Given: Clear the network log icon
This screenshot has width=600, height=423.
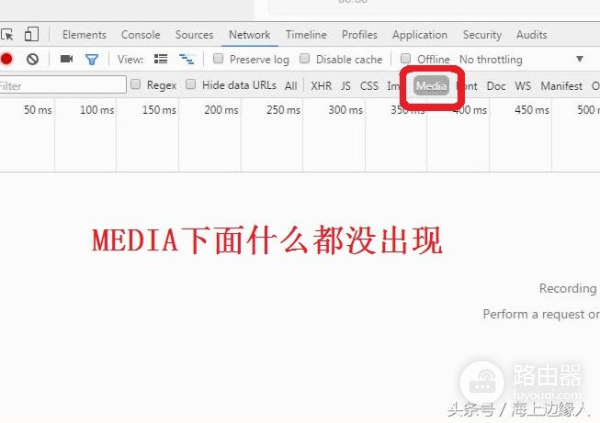Looking at the screenshot, I should click(33, 59).
